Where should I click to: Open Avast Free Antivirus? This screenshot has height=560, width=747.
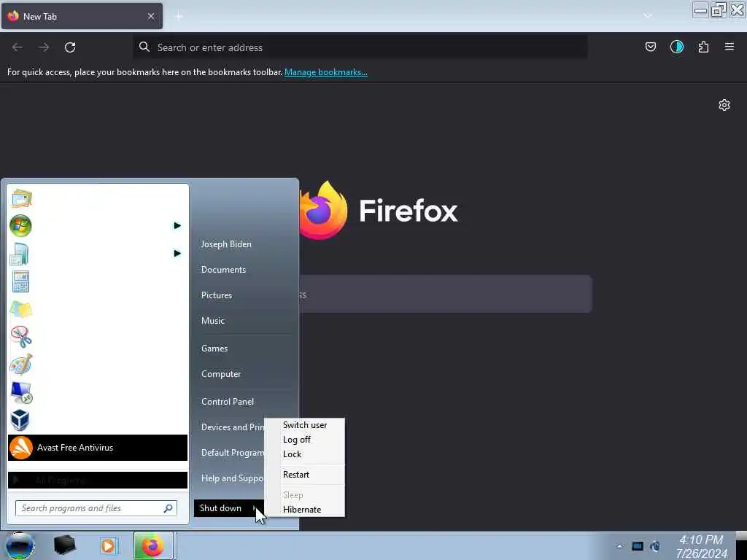pos(98,448)
